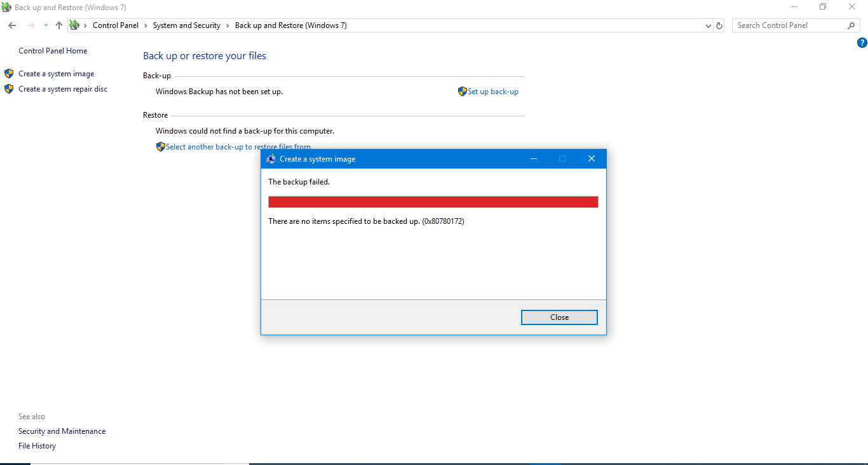868x465 pixels.
Task: Click the Back navigation arrow
Action: coord(12,25)
